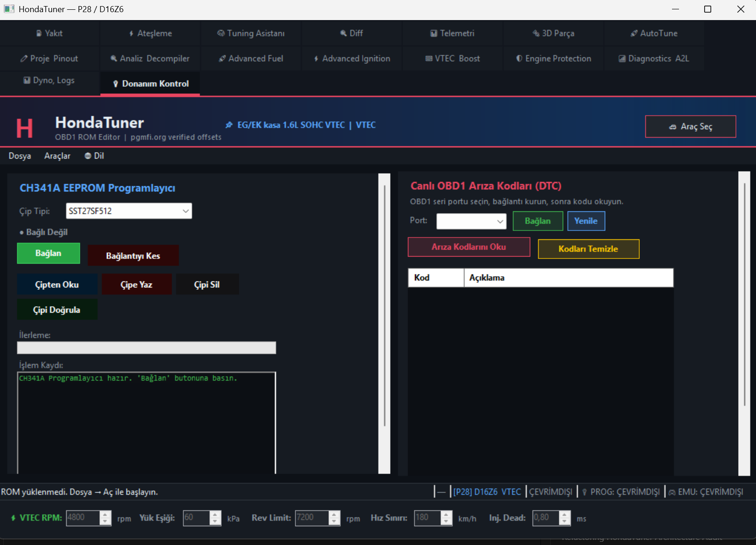Click the CH341A panel vertical scrollbar
Image resolution: width=756 pixels, height=545 pixels.
[x=385, y=324]
